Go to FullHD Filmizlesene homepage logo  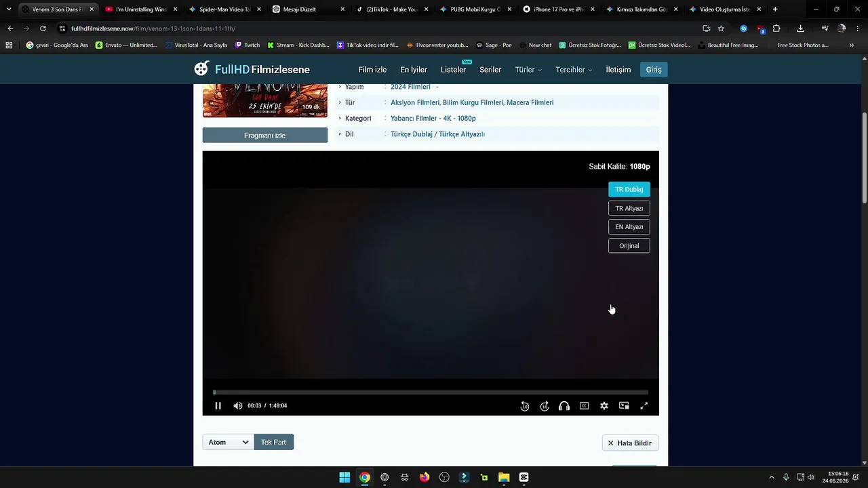(252, 69)
